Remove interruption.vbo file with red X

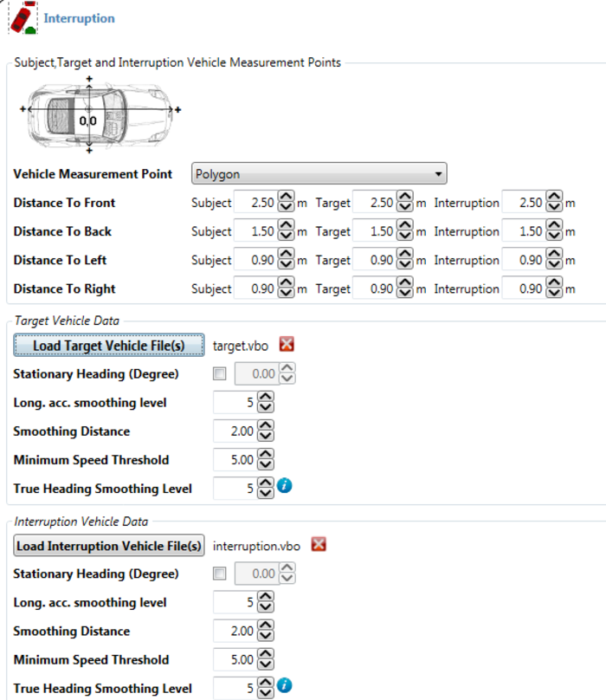click(x=319, y=544)
